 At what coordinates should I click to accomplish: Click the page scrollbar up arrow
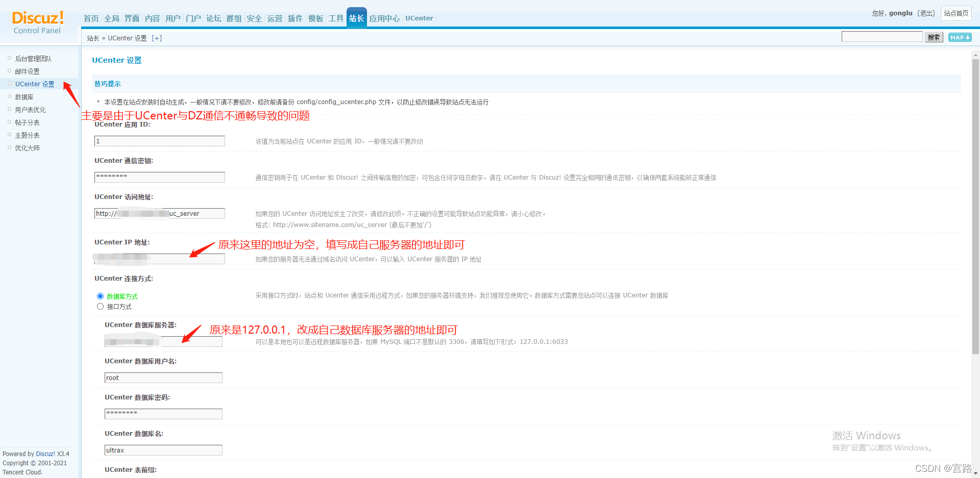click(x=975, y=54)
